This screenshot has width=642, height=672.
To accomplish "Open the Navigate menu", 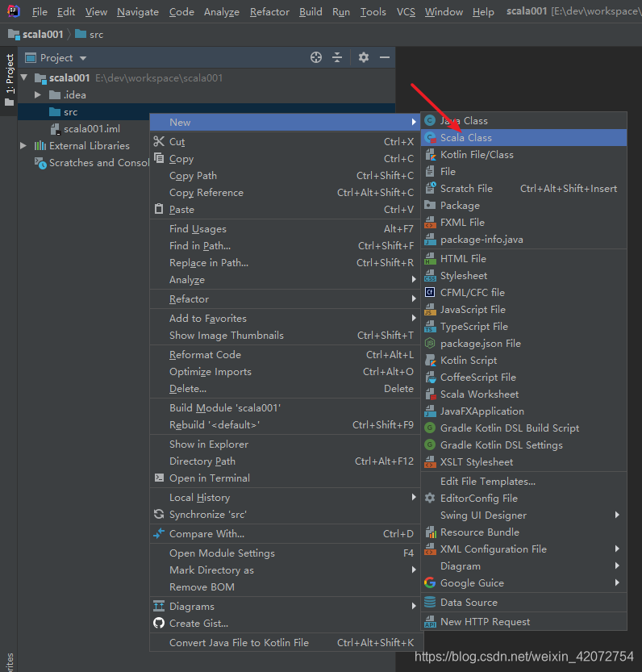I will (138, 12).
